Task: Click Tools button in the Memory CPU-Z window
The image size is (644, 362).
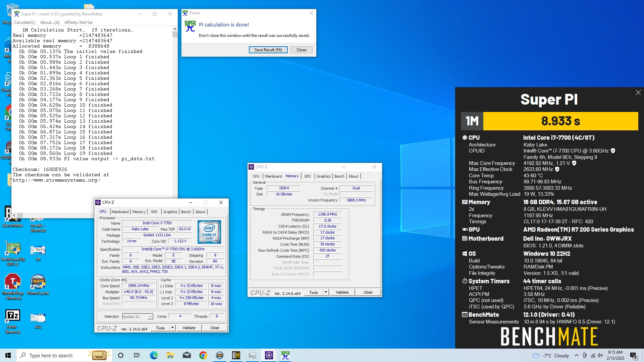Action: click(x=314, y=292)
